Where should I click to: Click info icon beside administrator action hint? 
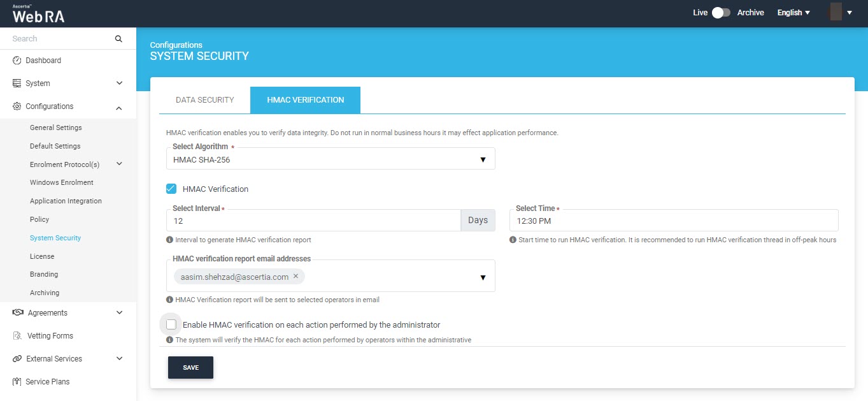click(169, 340)
